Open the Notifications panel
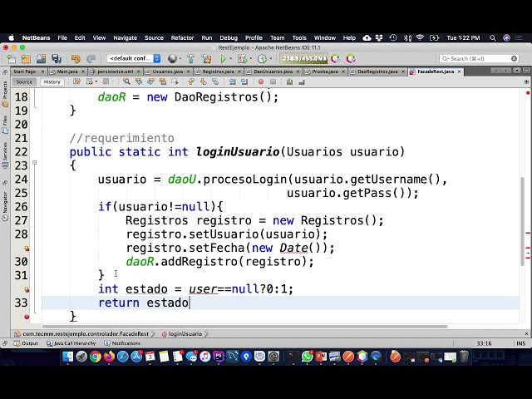532x399 pixels. (122, 343)
